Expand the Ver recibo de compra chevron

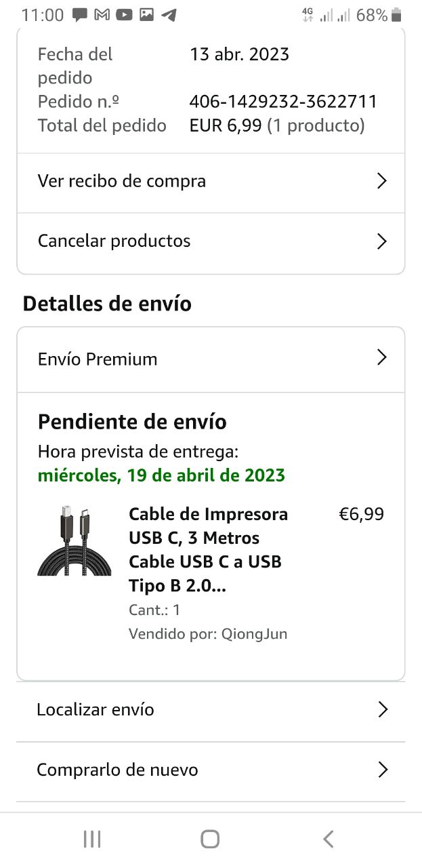click(x=382, y=181)
